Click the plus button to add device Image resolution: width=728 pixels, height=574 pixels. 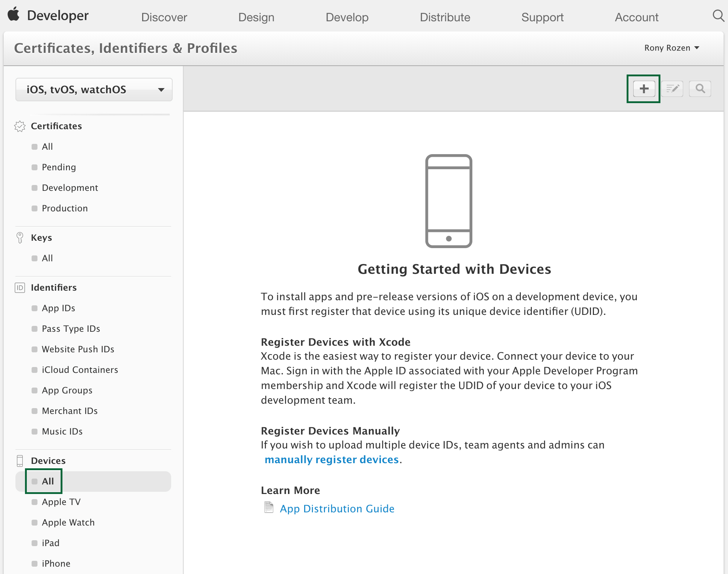point(644,89)
